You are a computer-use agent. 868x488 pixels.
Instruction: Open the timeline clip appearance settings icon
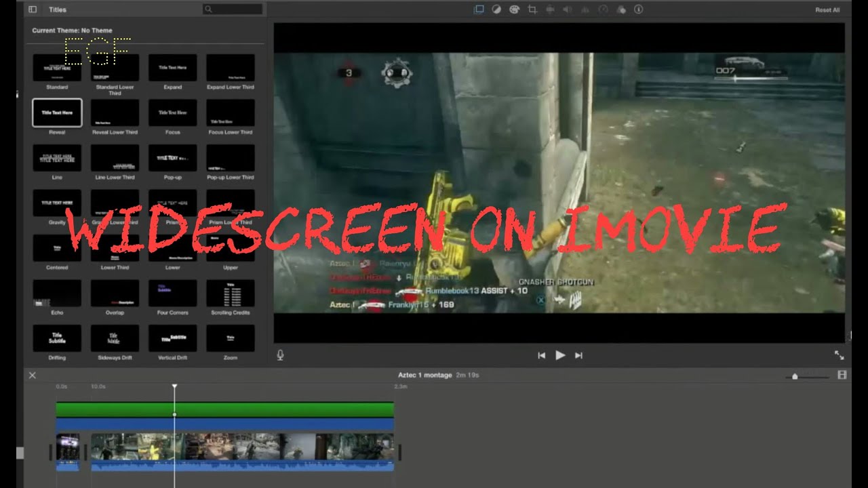click(x=842, y=375)
